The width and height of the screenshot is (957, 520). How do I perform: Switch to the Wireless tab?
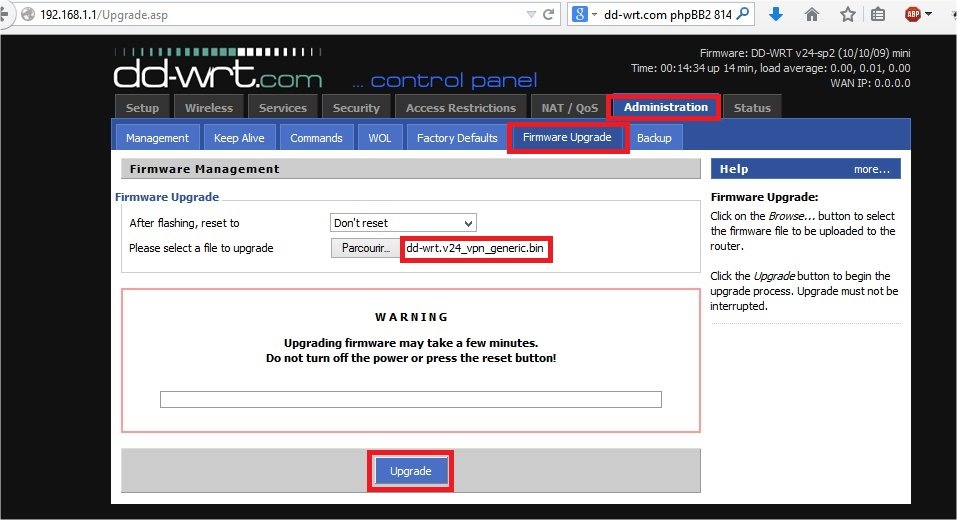[x=208, y=108]
